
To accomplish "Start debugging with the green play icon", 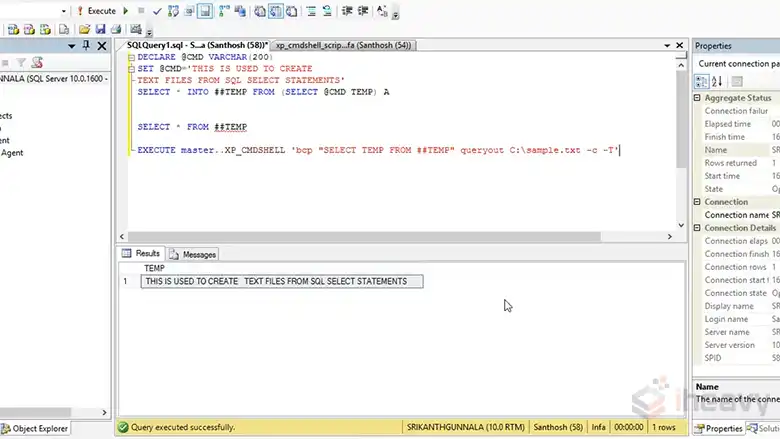I will point(126,11).
